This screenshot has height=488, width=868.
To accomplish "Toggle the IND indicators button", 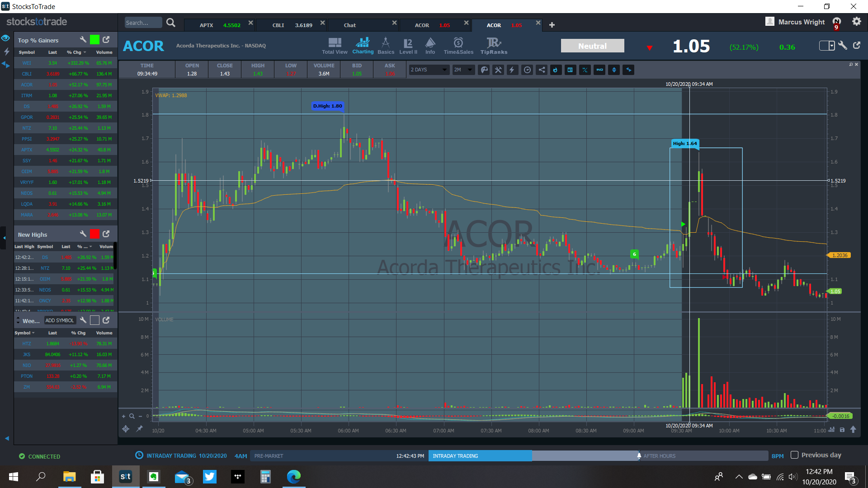I will [599, 70].
